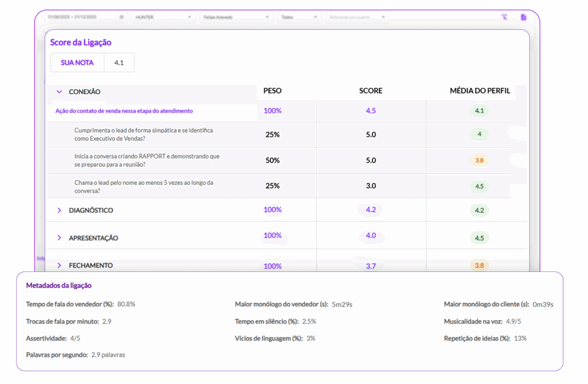Click the date range input field
Viewport: 588px width, 384px height.
(80, 17)
